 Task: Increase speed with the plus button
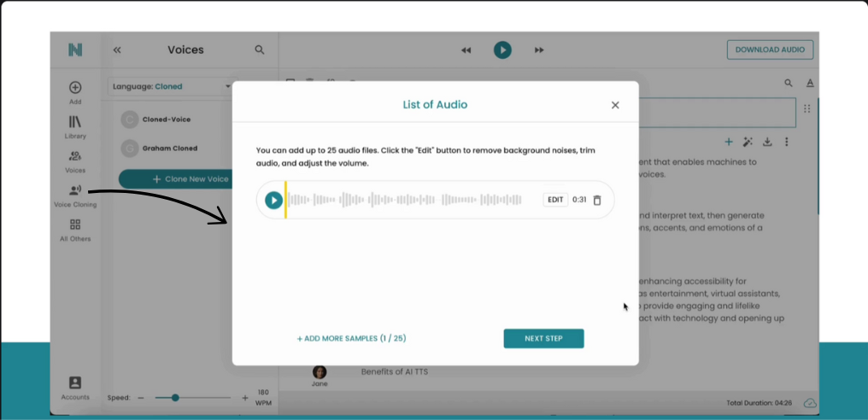click(x=245, y=398)
